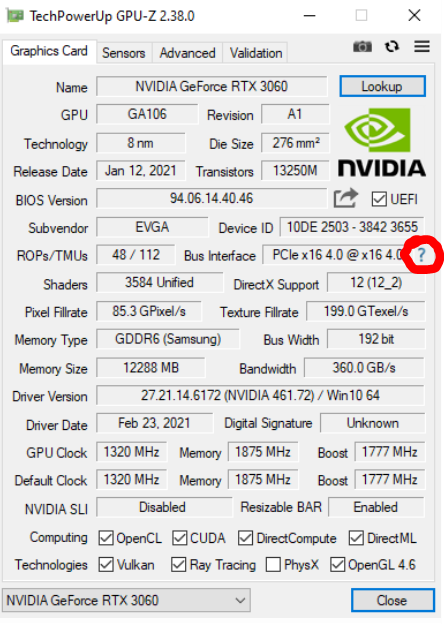Click the GPU-Z title bar icon
The width and height of the screenshot is (444, 624).
pos(15,16)
